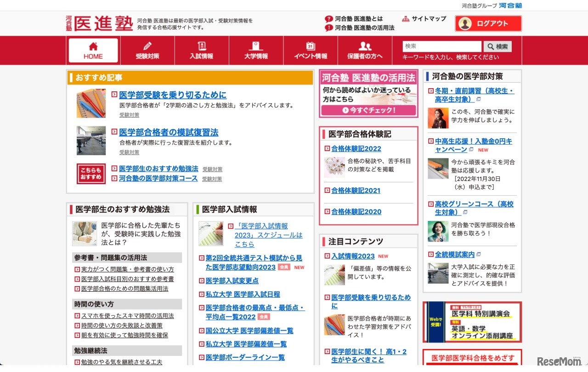Click external-window icon beside 全統模試案内

[x=479, y=254]
